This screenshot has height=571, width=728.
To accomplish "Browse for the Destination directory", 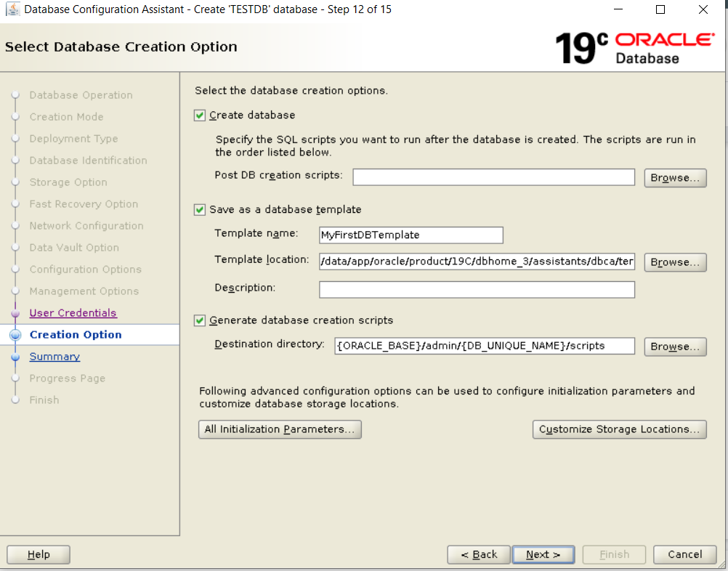I will coord(675,347).
